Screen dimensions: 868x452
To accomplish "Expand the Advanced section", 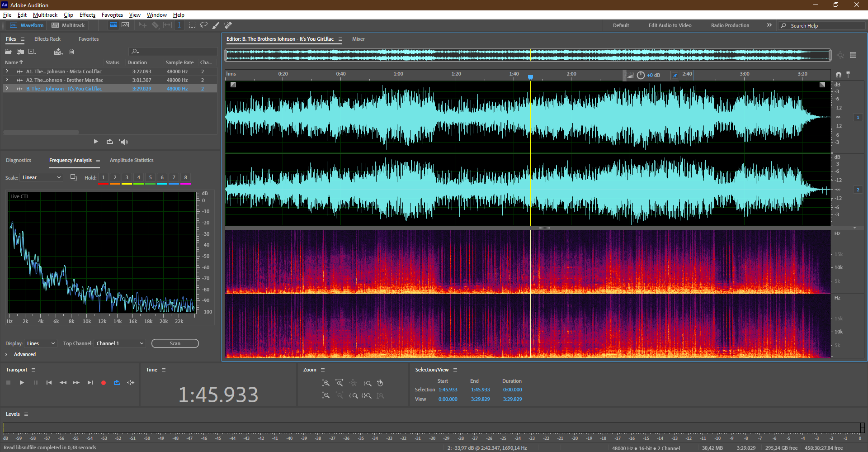I will pyautogui.click(x=6, y=354).
